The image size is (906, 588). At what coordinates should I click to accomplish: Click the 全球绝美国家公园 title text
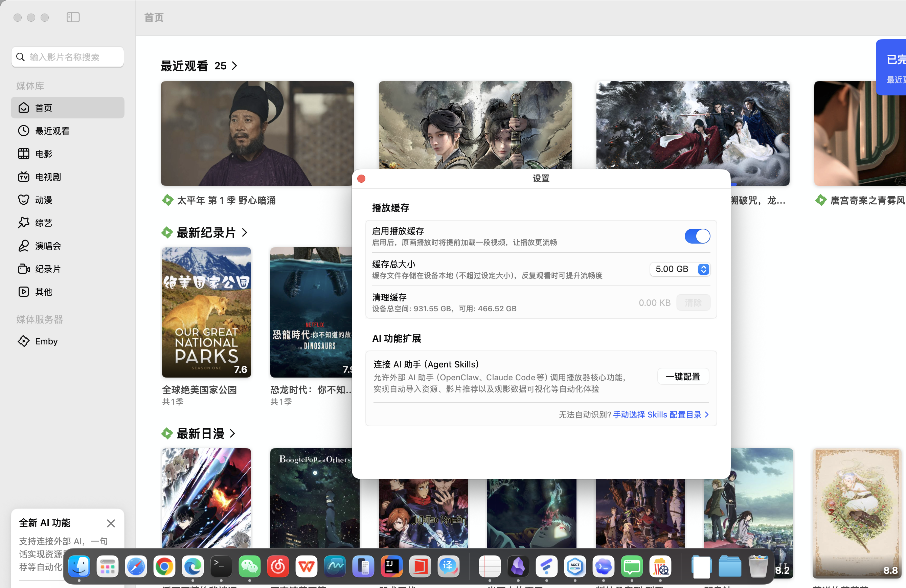pos(200,390)
